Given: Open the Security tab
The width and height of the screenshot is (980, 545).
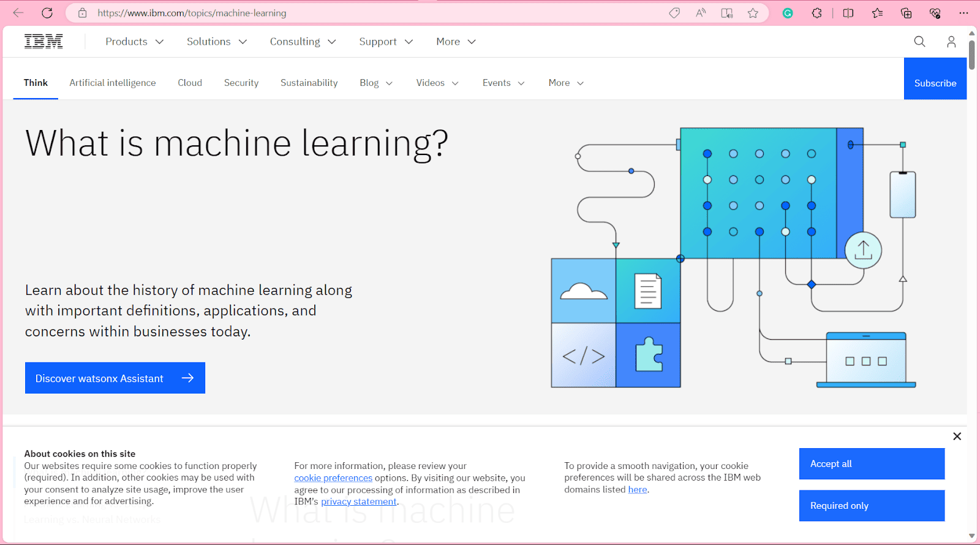Looking at the screenshot, I should [241, 83].
